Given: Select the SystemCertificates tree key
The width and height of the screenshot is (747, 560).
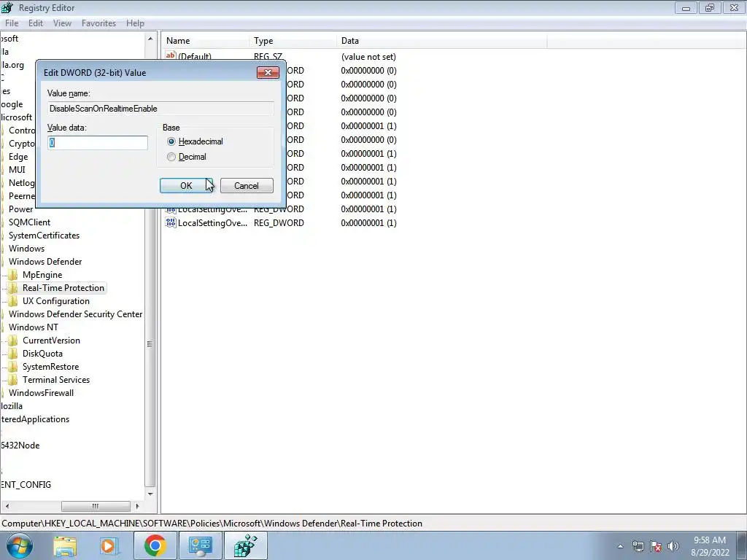Looking at the screenshot, I should point(44,236).
